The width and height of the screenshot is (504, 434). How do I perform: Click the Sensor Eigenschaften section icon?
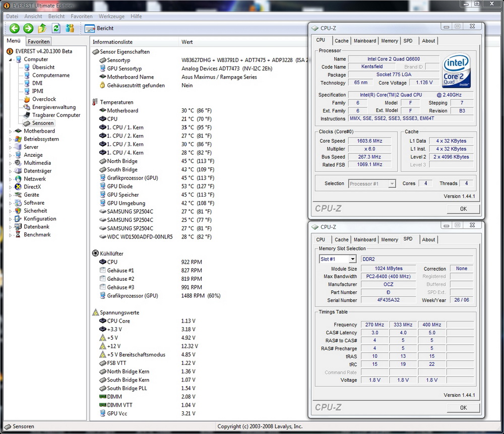(x=95, y=52)
